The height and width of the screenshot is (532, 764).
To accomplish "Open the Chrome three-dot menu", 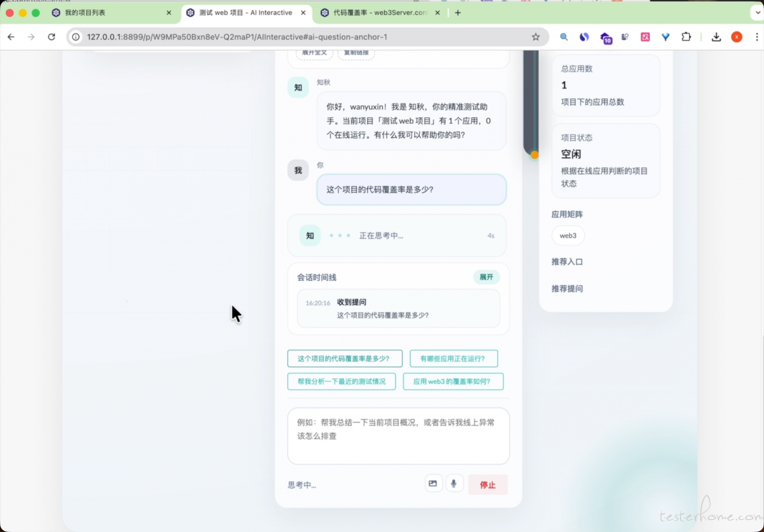I will [x=756, y=37].
